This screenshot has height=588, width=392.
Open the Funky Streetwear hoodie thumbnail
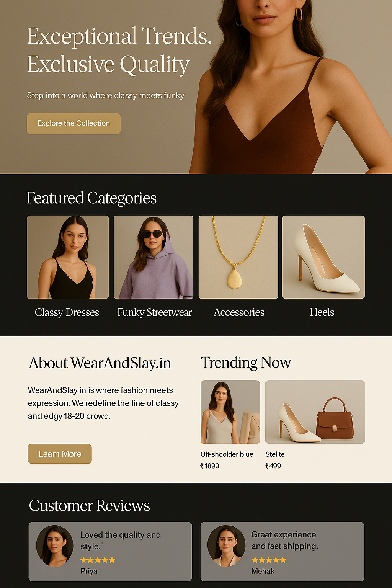[154, 257]
